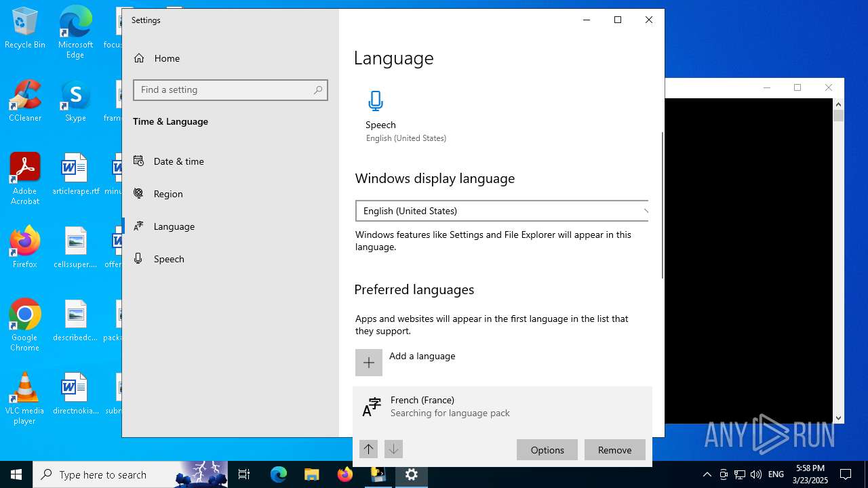Select the cellssuper image file on the desktop
The image size is (868, 488).
75,247
